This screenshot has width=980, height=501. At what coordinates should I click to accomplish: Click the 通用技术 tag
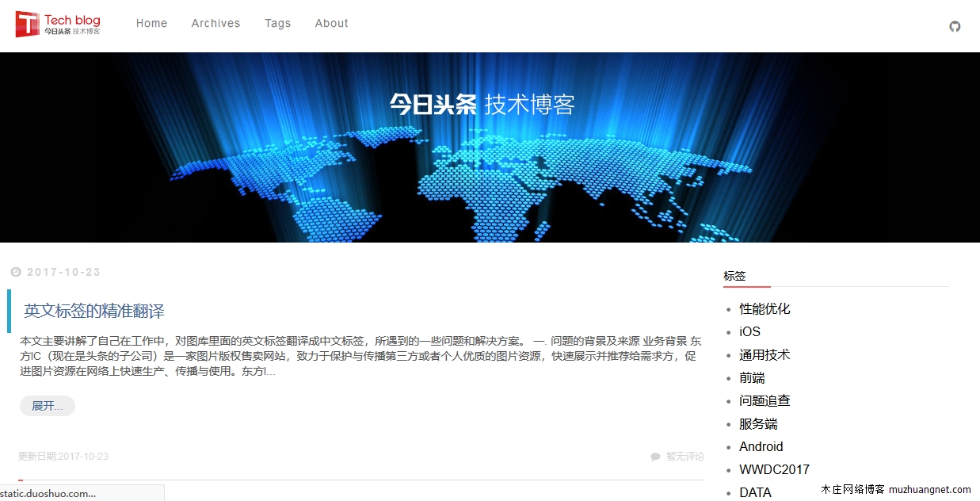[764, 354]
